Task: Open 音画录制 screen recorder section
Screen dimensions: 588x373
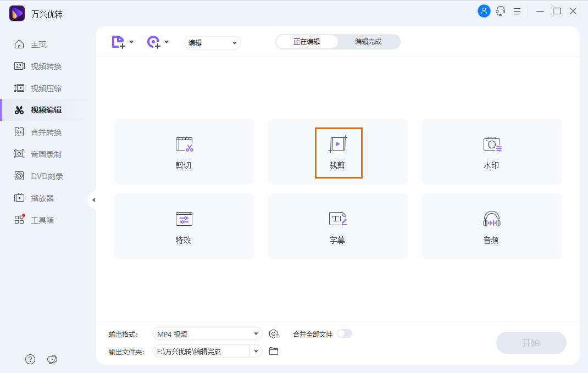Action: pyautogui.click(x=37, y=154)
